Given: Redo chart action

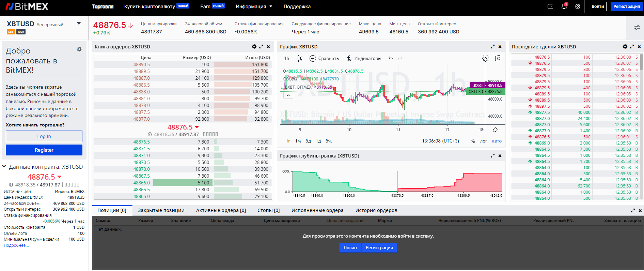Looking at the screenshot, I should click(x=400, y=58).
